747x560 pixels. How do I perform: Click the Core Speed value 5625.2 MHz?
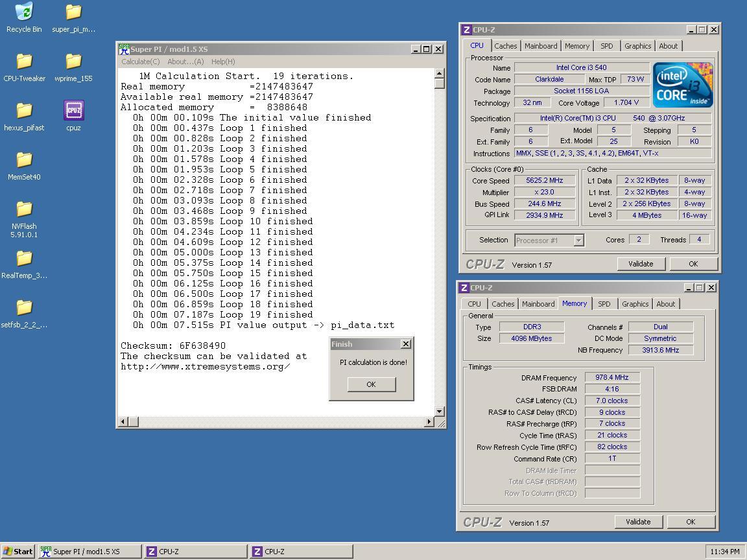tap(545, 180)
